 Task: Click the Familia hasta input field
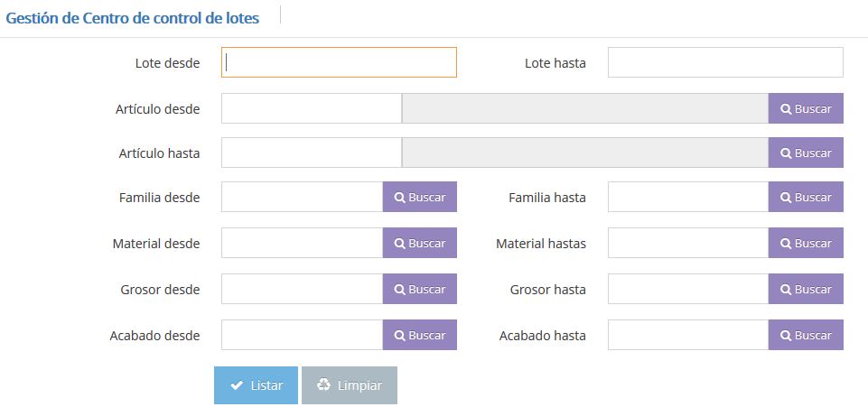tap(688, 197)
